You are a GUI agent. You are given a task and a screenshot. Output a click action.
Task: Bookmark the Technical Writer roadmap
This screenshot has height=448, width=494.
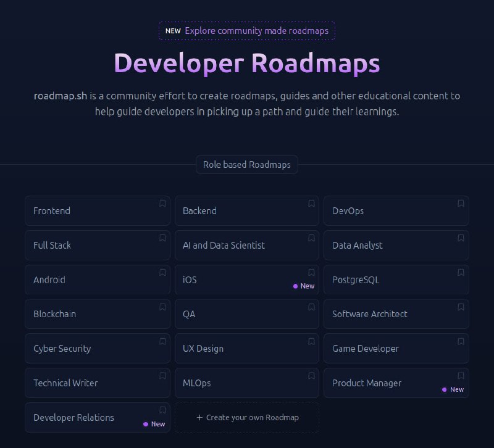(x=162, y=376)
